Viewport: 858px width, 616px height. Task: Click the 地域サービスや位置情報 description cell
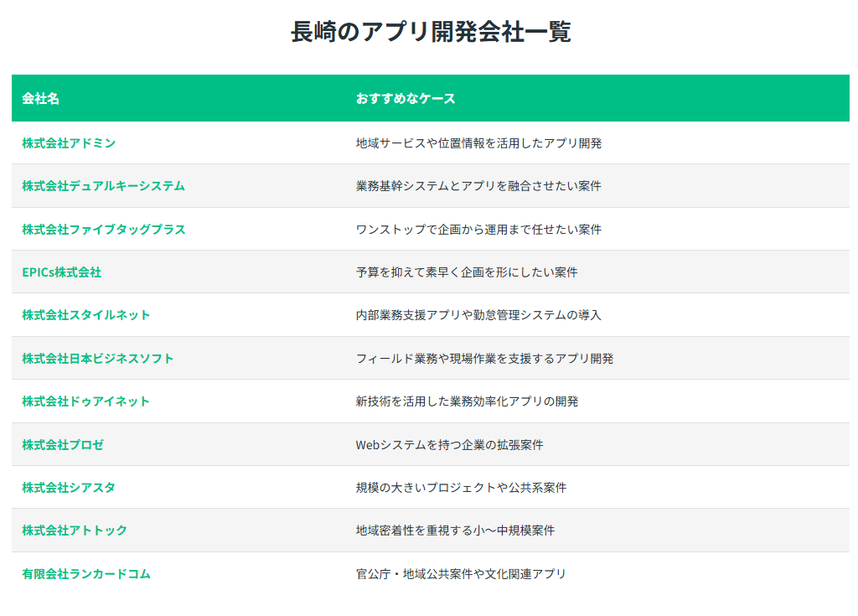(478, 143)
